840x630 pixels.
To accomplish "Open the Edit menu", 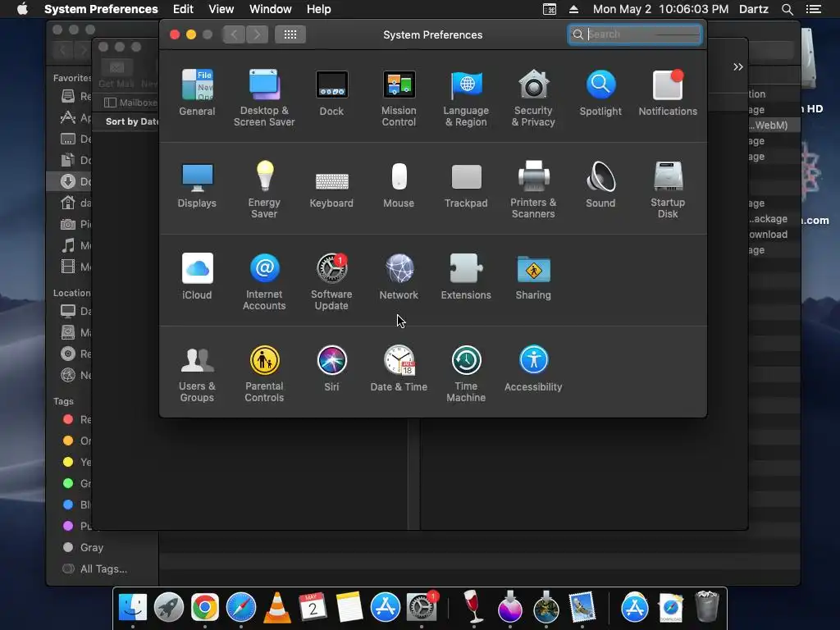I will tap(183, 9).
